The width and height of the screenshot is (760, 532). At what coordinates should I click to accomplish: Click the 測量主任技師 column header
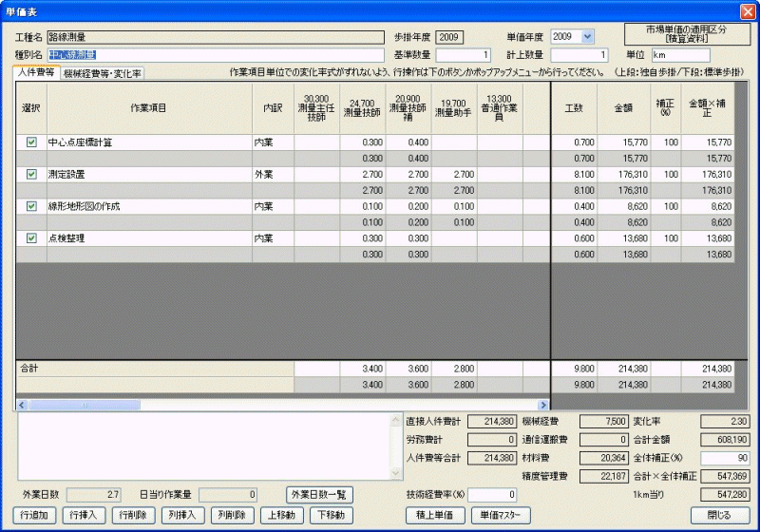click(316, 108)
